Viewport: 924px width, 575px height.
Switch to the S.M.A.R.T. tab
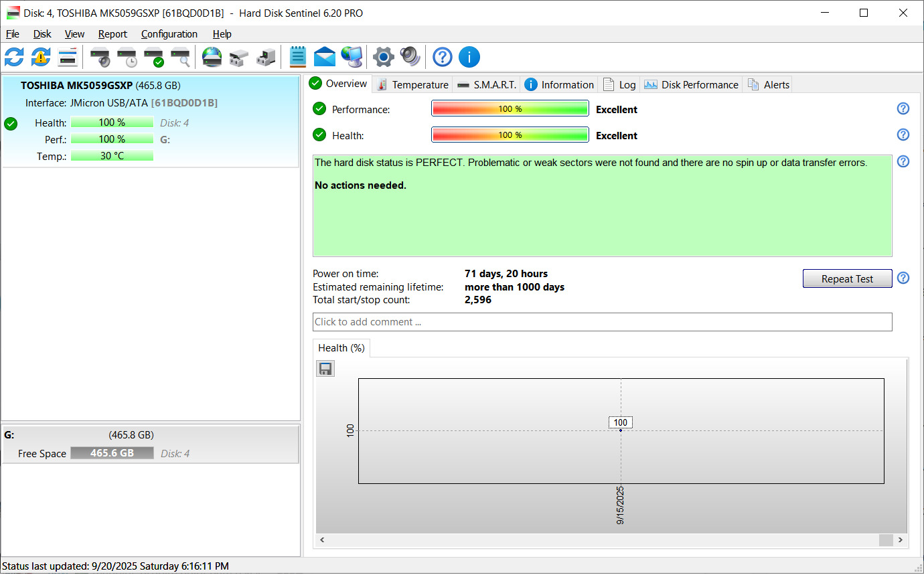click(x=487, y=84)
